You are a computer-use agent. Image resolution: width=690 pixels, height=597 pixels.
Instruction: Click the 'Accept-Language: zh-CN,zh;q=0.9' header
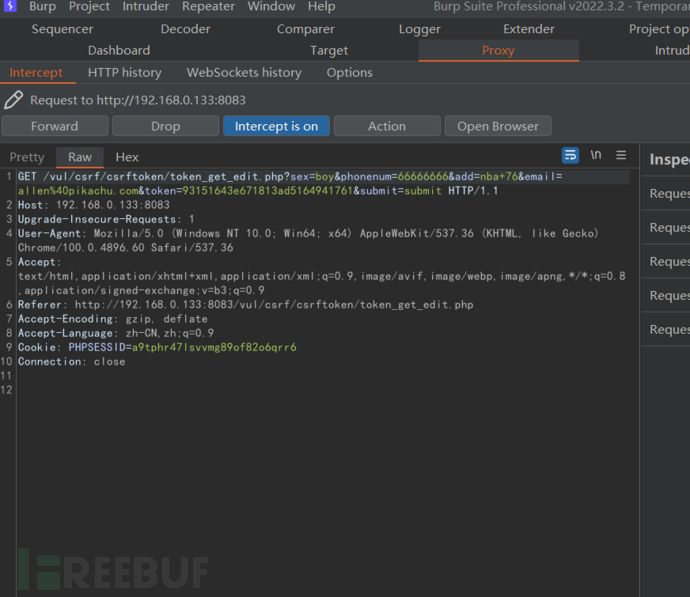[116, 333]
